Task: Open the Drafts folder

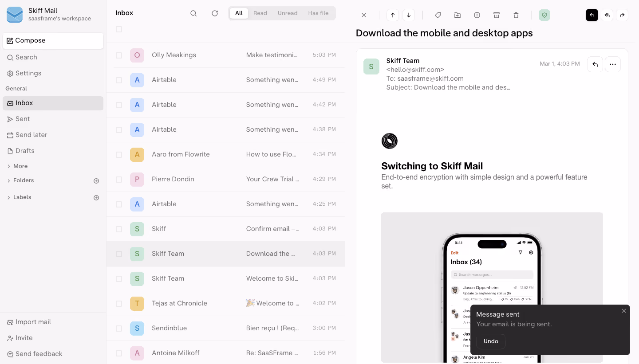Action: coord(53,151)
